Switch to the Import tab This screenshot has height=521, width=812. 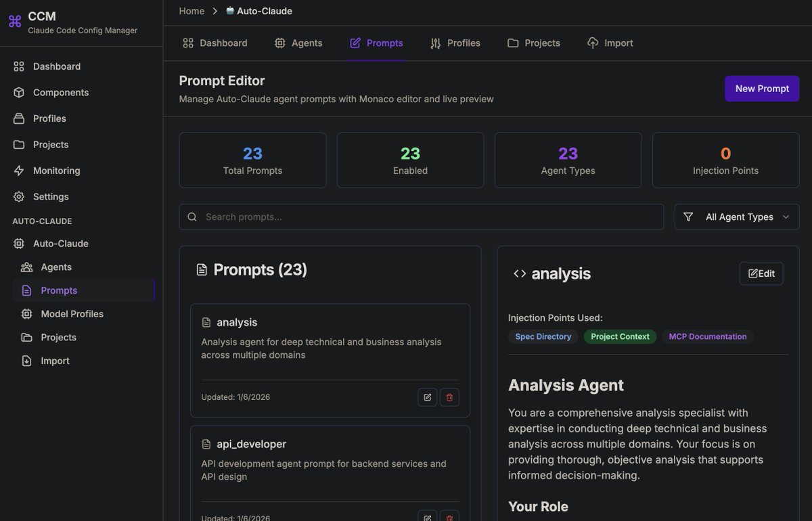click(610, 43)
